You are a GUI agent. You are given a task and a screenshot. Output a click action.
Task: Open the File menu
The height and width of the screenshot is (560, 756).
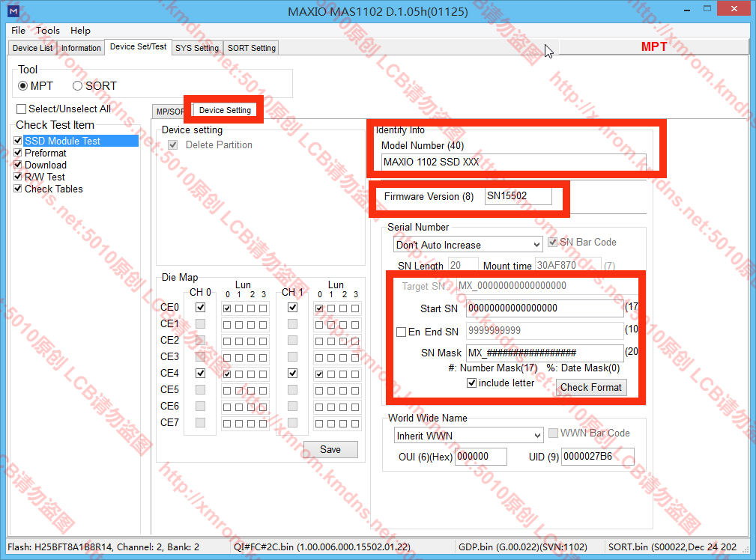coord(18,31)
